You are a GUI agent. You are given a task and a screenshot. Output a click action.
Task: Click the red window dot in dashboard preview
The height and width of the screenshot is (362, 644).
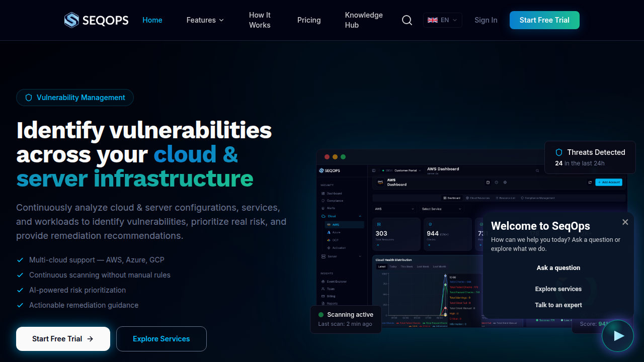point(327,157)
